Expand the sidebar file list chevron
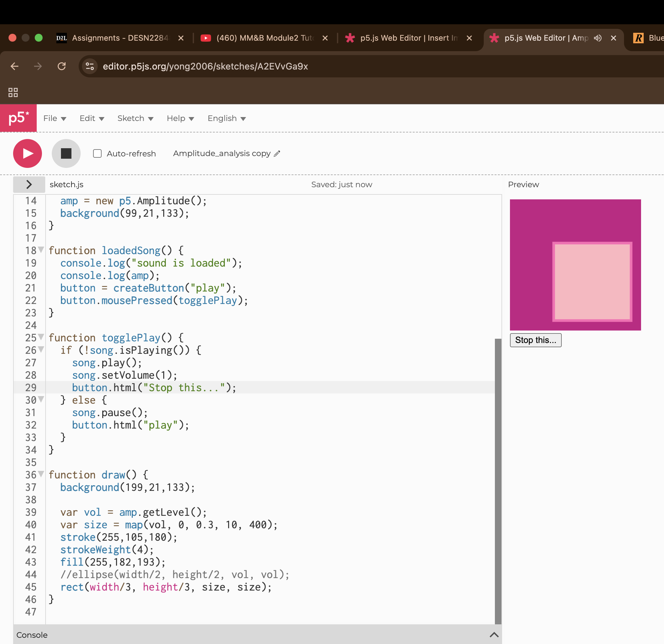The height and width of the screenshot is (644, 664). [x=29, y=184]
